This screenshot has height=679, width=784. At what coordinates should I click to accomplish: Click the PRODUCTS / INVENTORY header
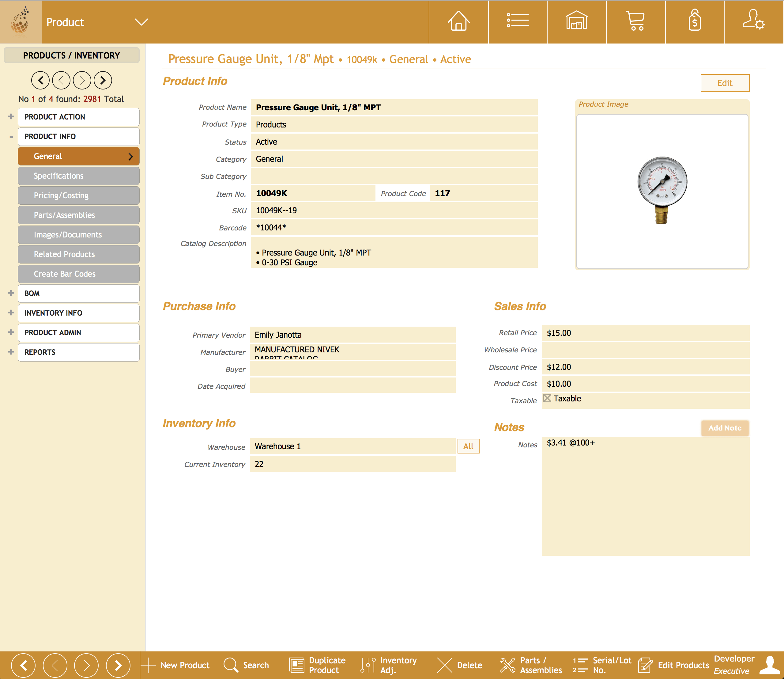(72, 55)
